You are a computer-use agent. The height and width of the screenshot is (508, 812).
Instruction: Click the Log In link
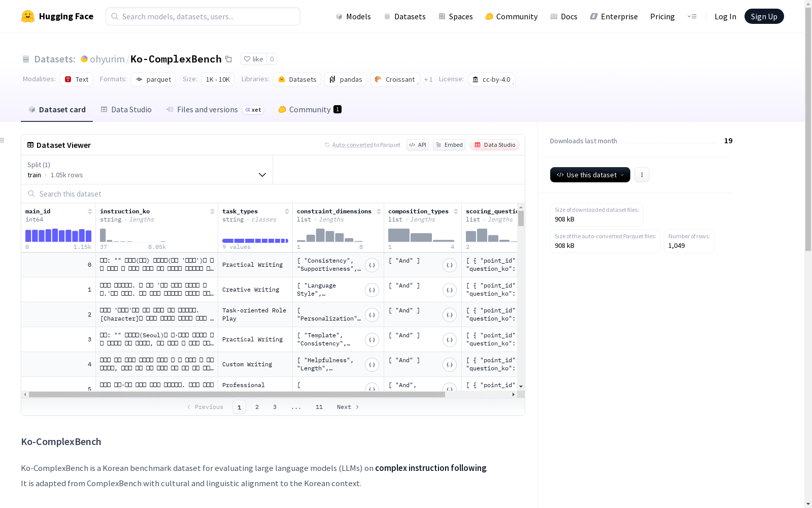[725, 16]
